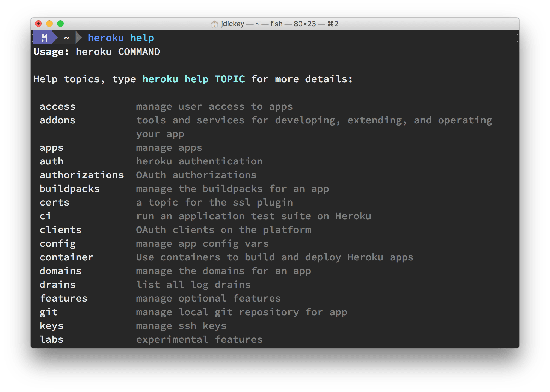Click the 'labs' topic at bottom

(51, 339)
